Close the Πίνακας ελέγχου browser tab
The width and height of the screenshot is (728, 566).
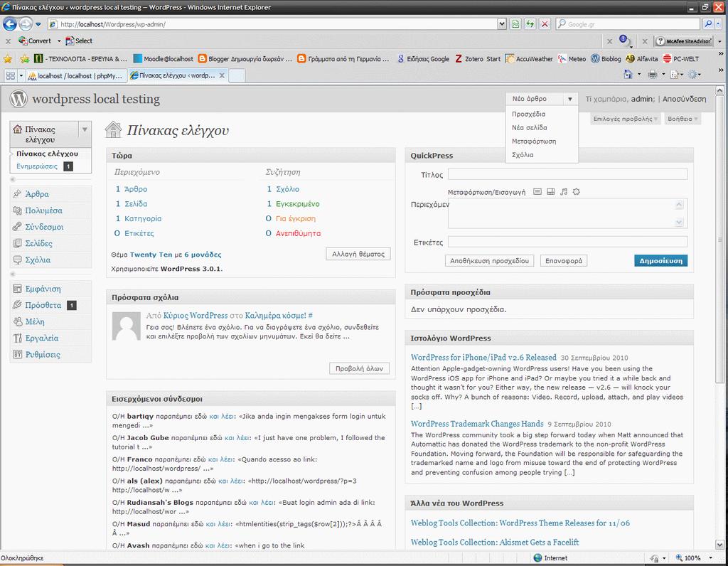pyautogui.click(x=222, y=75)
